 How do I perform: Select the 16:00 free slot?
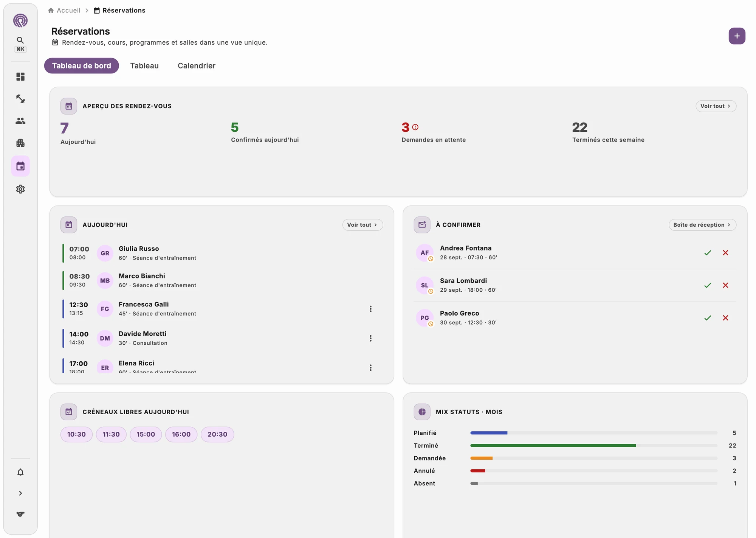click(181, 434)
